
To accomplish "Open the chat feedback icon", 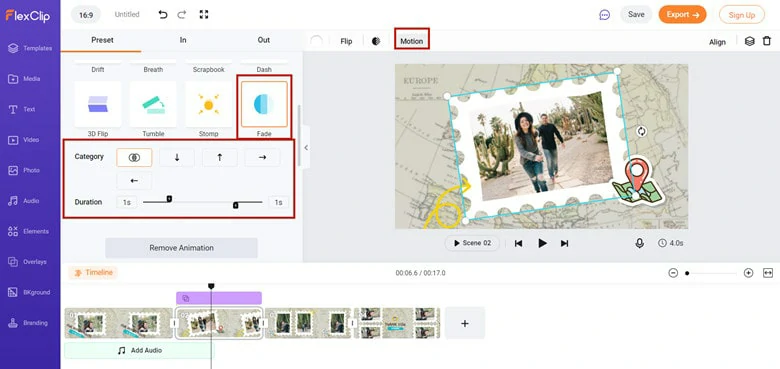I will [x=604, y=15].
